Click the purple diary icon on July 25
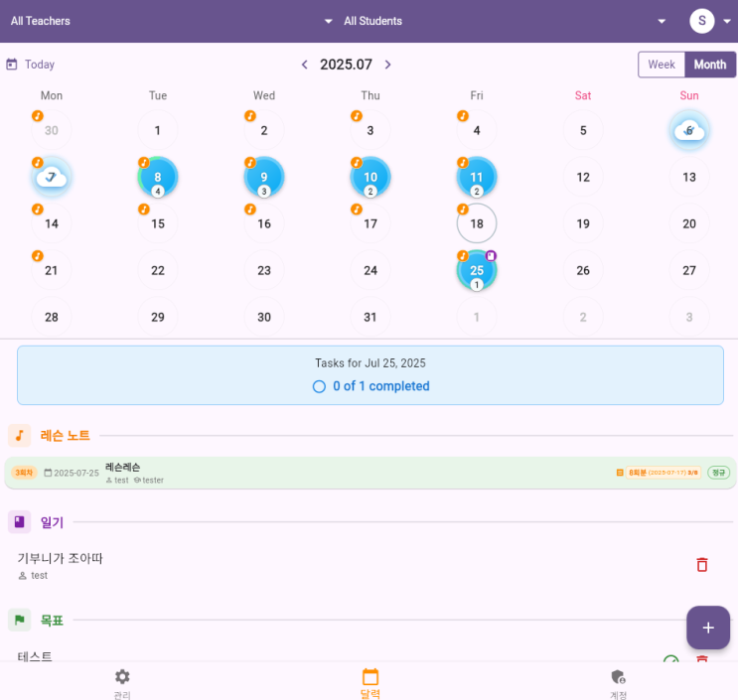The image size is (738, 700). coord(491,256)
